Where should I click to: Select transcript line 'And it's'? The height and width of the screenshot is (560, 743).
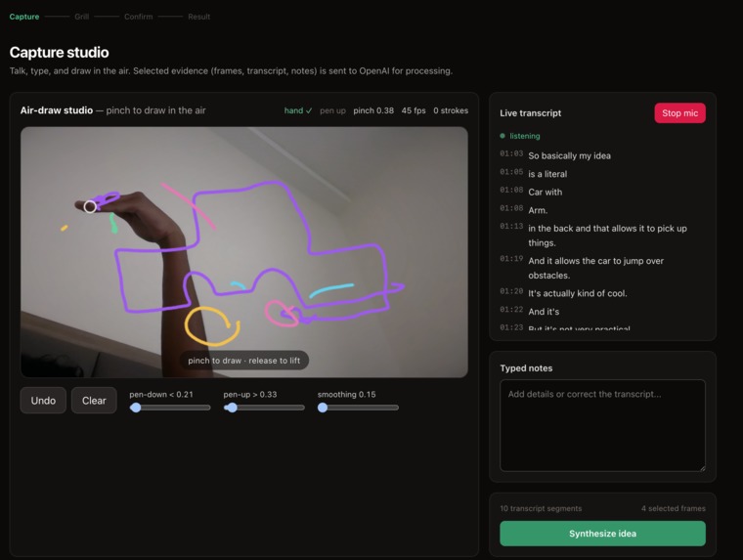[x=544, y=312]
